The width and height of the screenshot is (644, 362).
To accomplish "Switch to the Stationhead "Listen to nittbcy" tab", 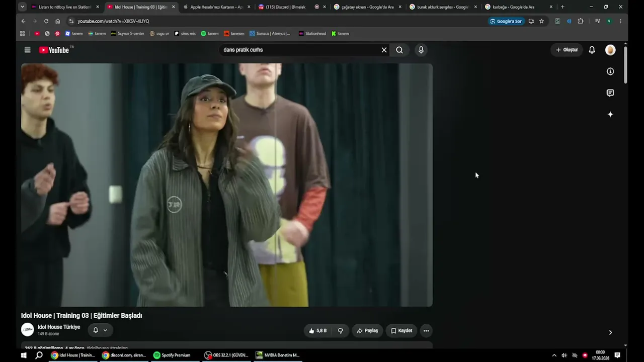I will (65, 7).
